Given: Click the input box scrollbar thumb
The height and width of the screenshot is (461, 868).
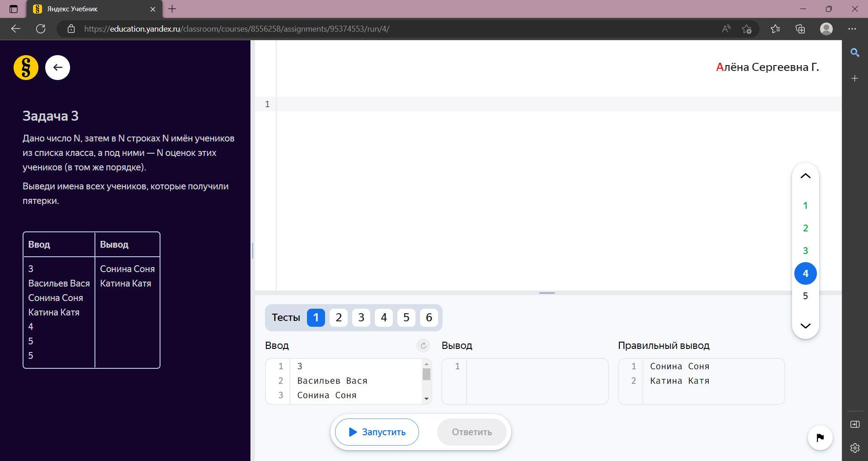Looking at the screenshot, I should click(x=426, y=374).
